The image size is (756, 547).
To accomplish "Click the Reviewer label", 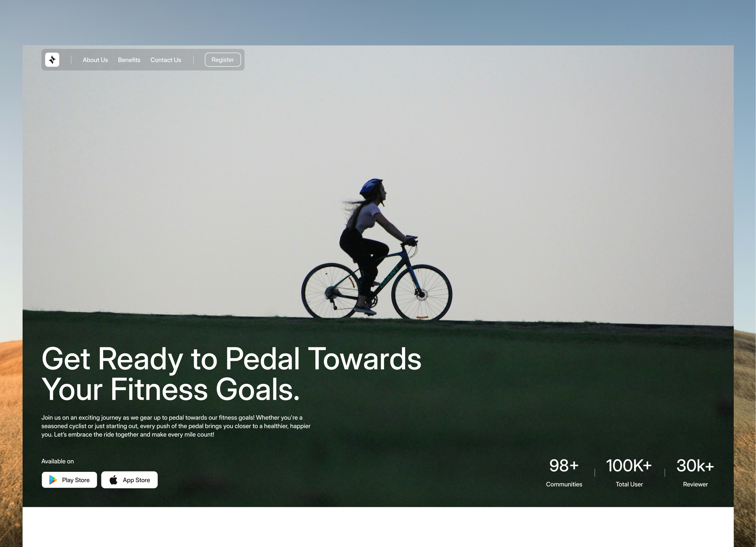I will pyautogui.click(x=695, y=484).
